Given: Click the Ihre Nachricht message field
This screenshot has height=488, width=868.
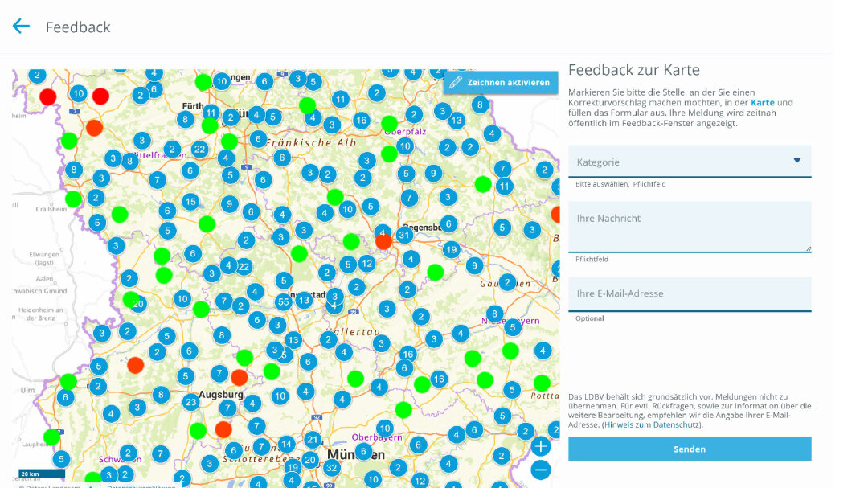Looking at the screenshot, I should pyautogui.click(x=690, y=227).
